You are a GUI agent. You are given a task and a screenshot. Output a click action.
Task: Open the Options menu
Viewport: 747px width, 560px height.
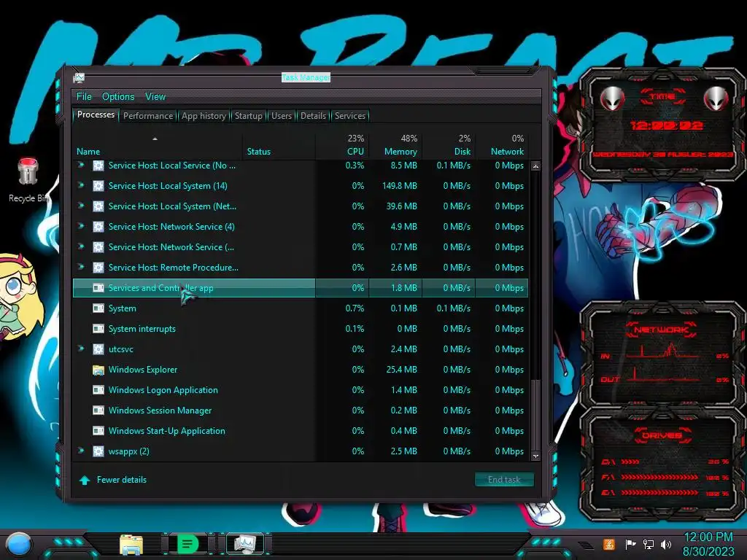(x=118, y=97)
